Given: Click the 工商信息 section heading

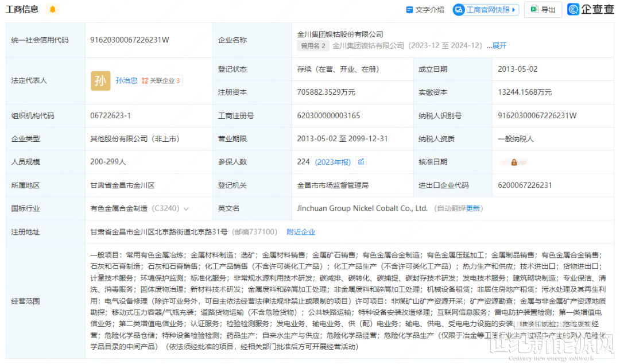Looking at the screenshot, I should [22, 9].
